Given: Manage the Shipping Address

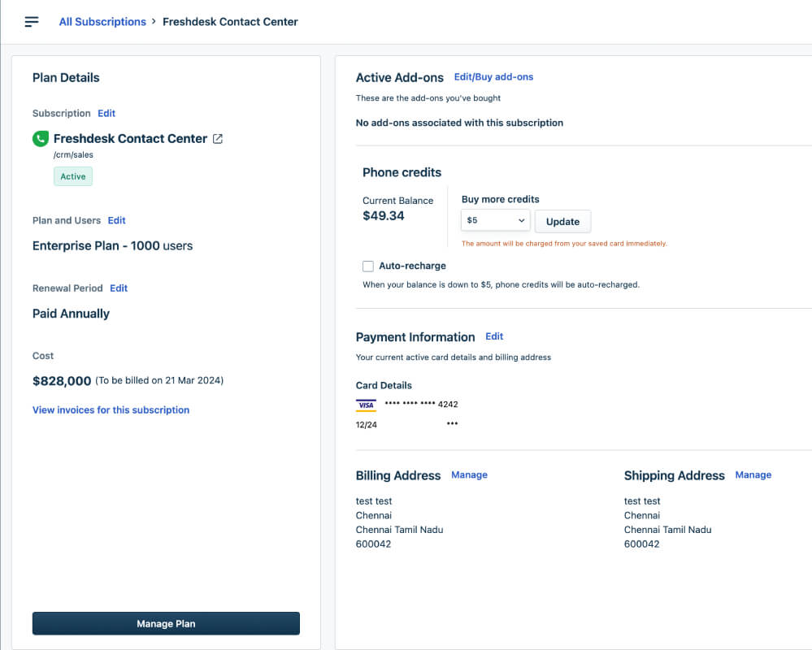Looking at the screenshot, I should [753, 474].
